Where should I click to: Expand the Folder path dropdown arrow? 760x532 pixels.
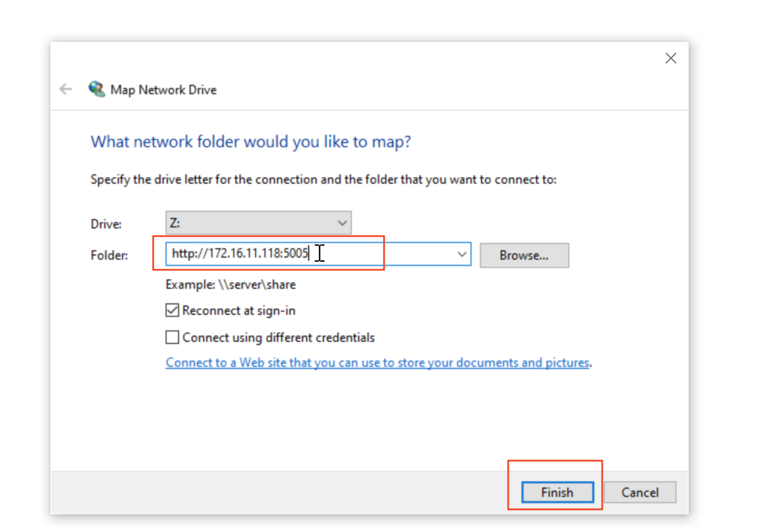pyautogui.click(x=462, y=254)
